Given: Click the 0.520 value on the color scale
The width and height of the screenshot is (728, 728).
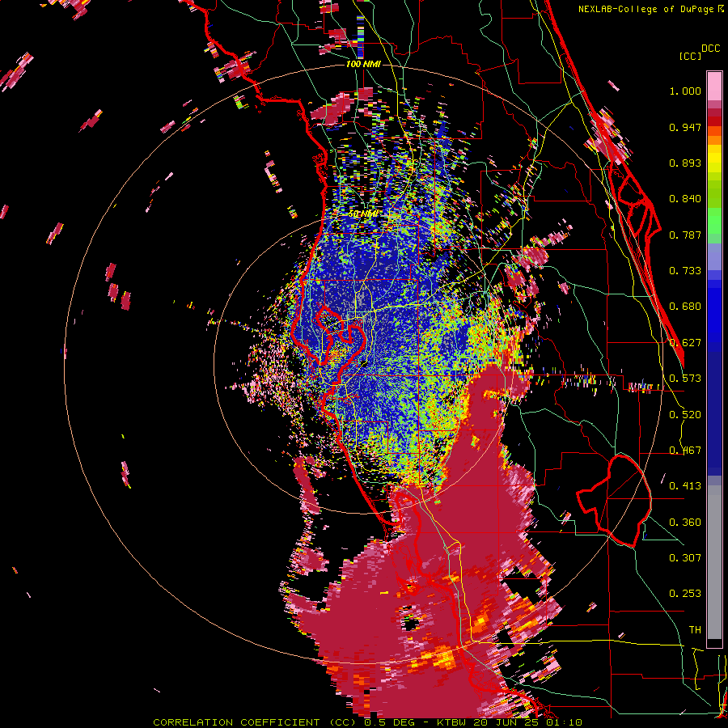Looking at the screenshot, I should (685, 415).
